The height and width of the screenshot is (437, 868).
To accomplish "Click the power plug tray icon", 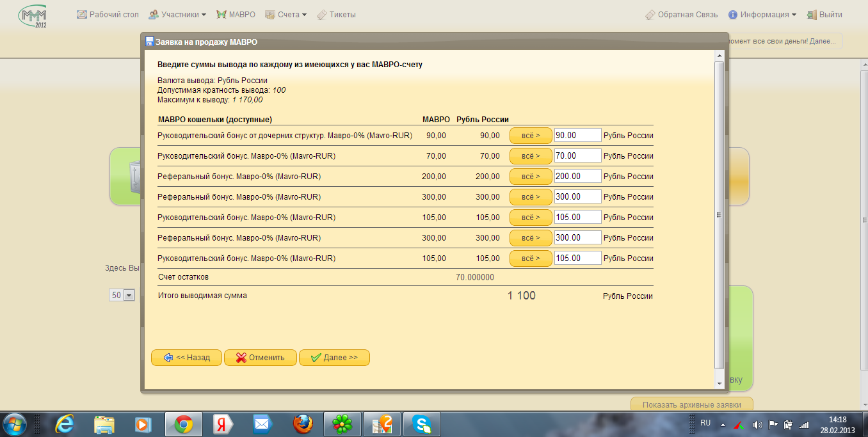I will (x=788, y=424).
